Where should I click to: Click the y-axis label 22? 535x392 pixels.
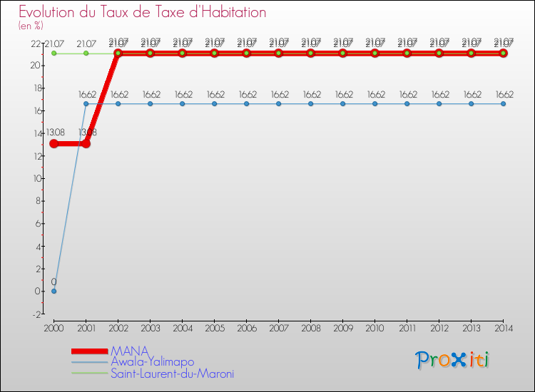point(36,44)
